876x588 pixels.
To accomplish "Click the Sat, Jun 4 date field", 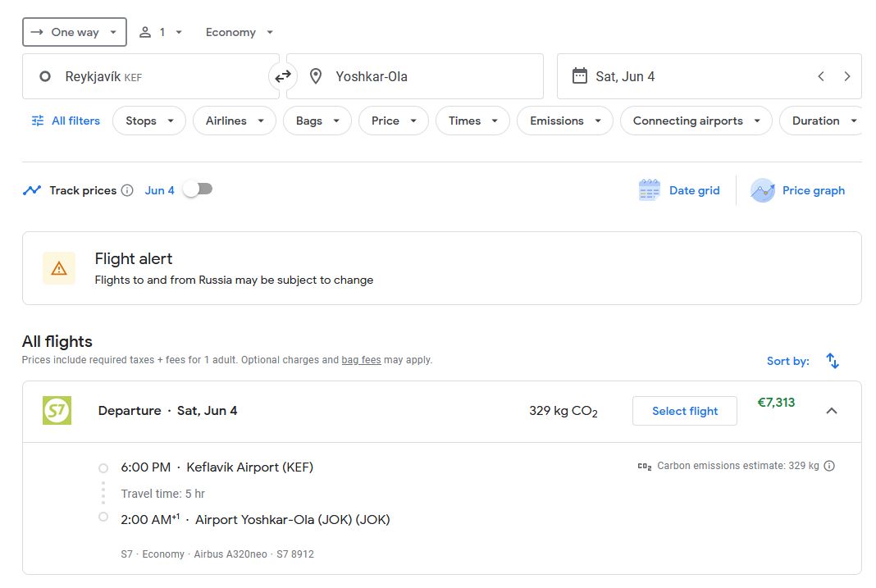I will pos(709,76).
